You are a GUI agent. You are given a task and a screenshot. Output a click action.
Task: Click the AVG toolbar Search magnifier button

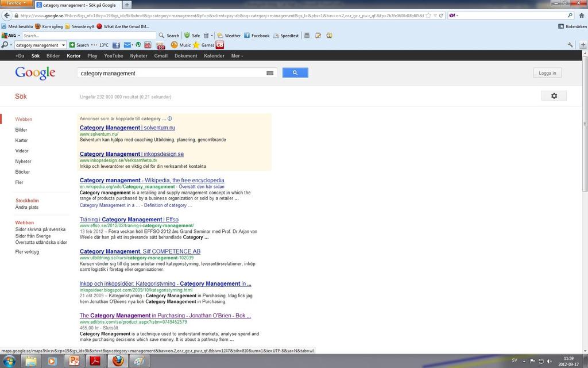(x=169, y=35)
